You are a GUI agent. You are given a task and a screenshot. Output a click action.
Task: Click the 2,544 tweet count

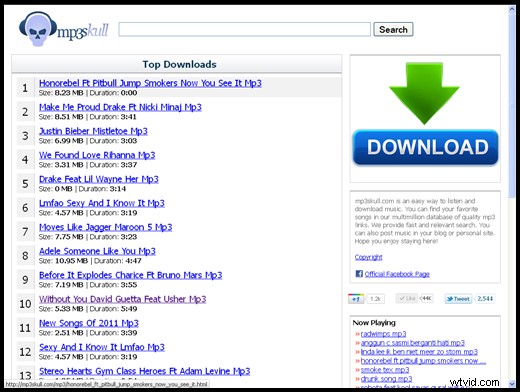click(x=485, y=299)
